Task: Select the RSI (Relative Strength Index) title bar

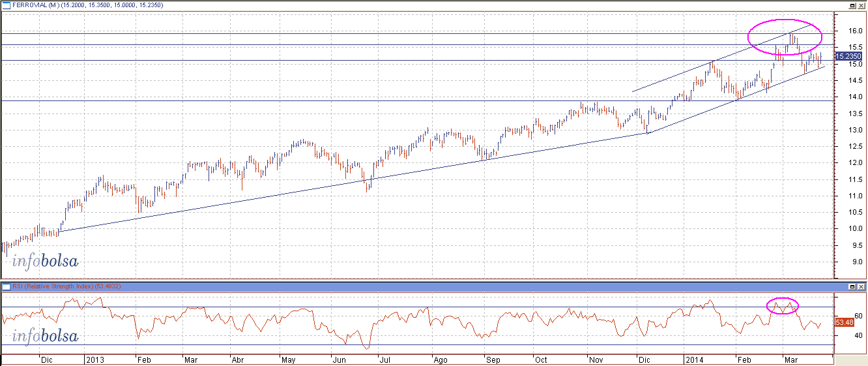Action: [433, 286]
